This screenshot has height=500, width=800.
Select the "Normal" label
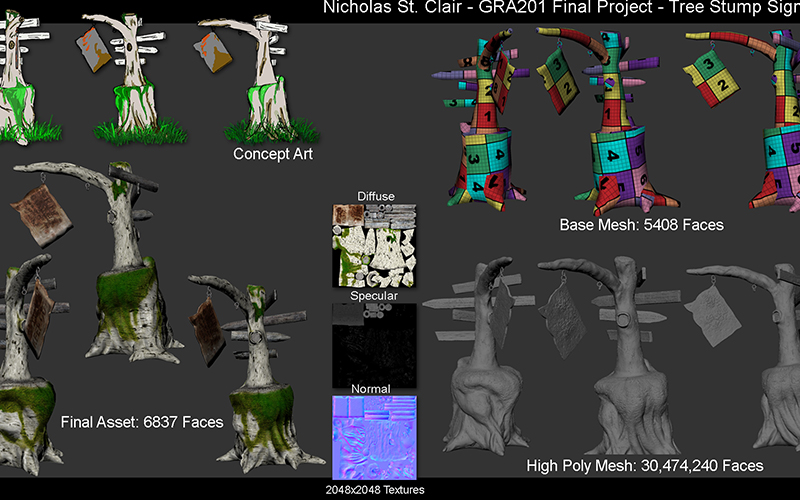(371, 389)
